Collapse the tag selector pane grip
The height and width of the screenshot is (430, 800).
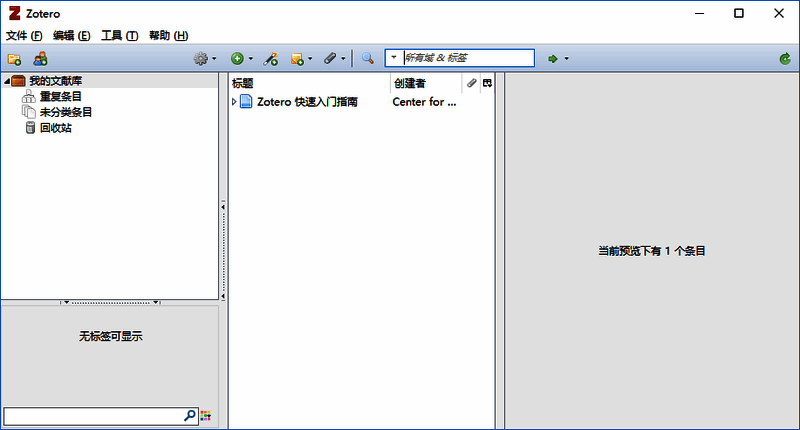tap(110, 302)
